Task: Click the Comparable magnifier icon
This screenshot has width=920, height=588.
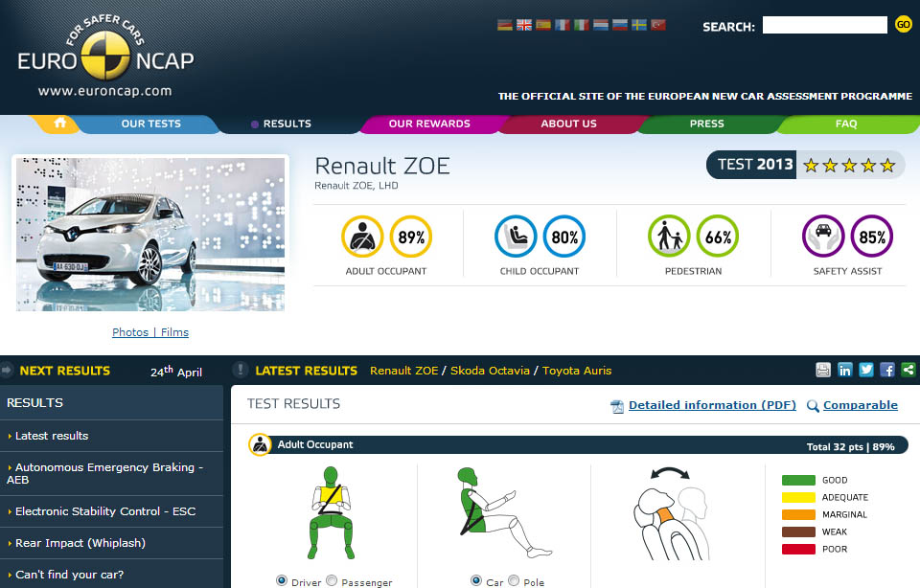Action: click(813, 406)
